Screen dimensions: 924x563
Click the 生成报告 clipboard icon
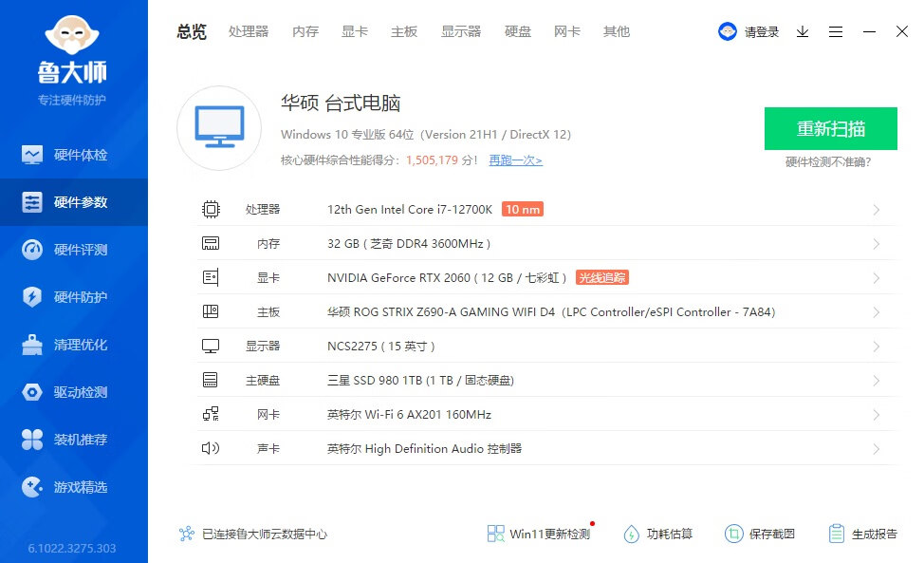click(836, 534)
